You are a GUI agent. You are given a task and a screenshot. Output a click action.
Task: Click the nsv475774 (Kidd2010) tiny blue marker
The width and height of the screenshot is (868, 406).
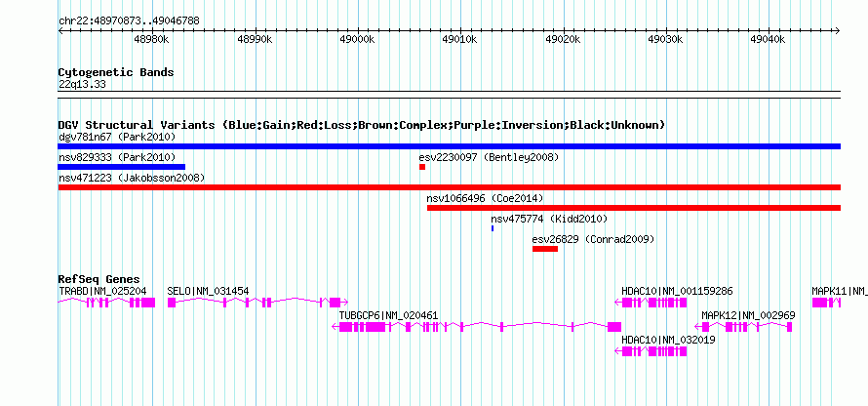(x=493, y=228)
